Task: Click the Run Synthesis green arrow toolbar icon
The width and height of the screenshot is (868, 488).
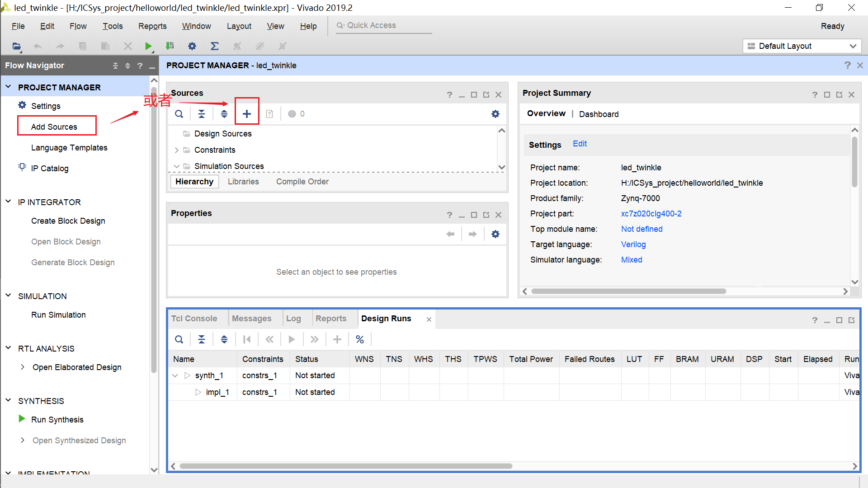Action: [x=148, y=46]
